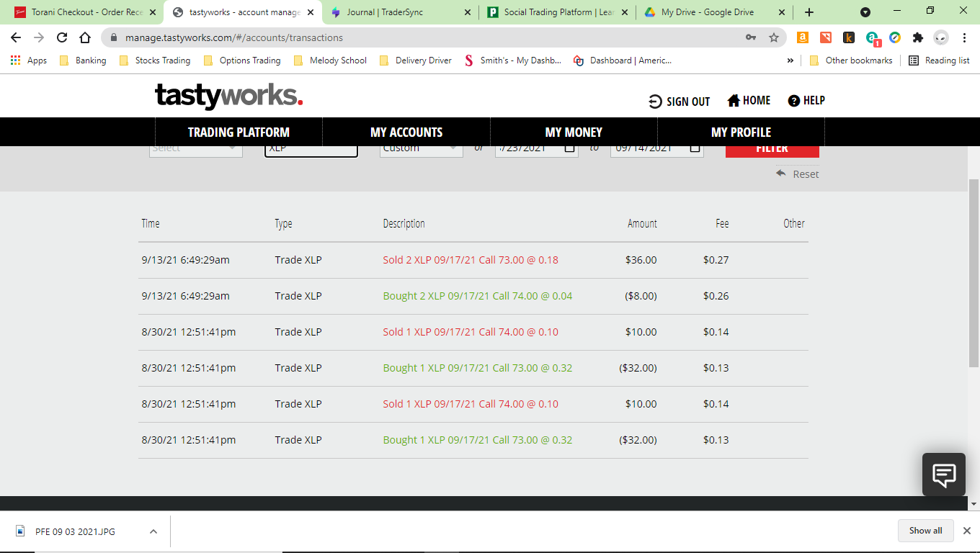980x553 pixels.
Task: Open the My Money menu
Action: point(574,132)
